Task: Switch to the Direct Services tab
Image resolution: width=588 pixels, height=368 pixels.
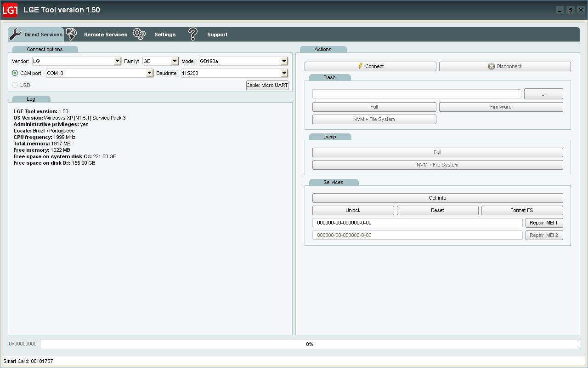Action: tap(36, 34)
